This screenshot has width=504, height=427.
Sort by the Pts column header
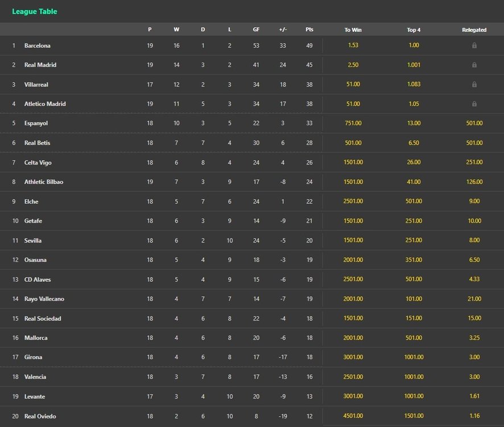[x=309, y=30]
